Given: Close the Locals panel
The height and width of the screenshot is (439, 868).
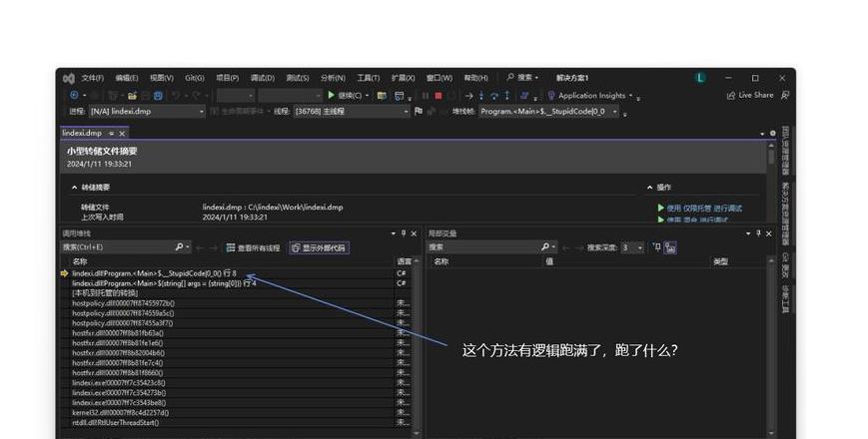Looking at the screenshot, I should pyautogui.click(x=768, y=233).
